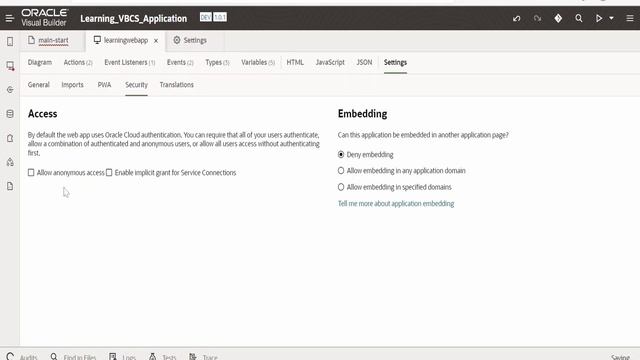
Task: Open Find in Files in footer
Action: click(x=73, y=357)
